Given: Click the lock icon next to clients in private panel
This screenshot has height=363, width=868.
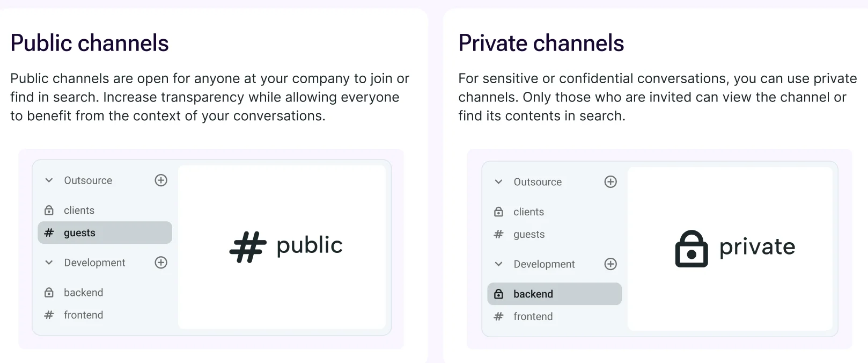Looking at the screenshot, I should point(499,212).
